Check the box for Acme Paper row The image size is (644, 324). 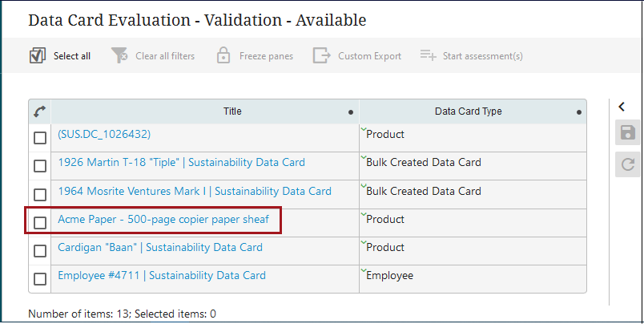click(40, 222)
